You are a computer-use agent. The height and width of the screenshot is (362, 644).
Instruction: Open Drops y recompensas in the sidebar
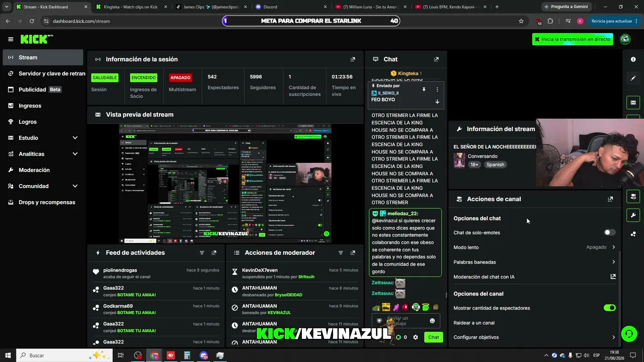click(43, 202)
